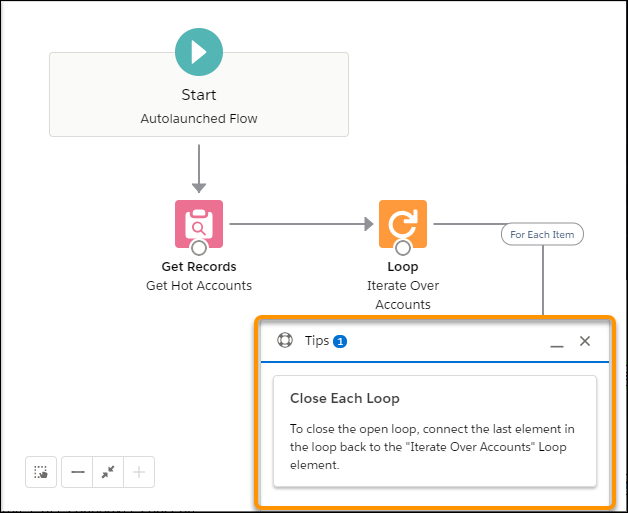Minimize the Tips panel
The height and width of the screenshot is (513, 628).
pos(557,342)
